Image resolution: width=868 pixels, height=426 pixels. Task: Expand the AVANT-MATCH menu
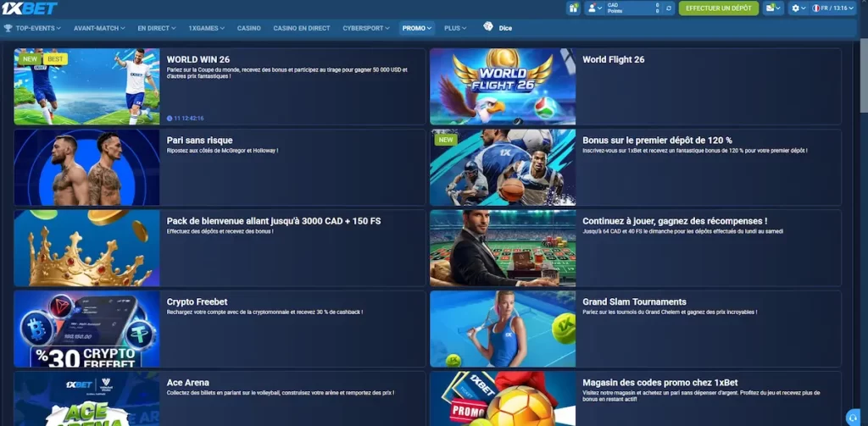[x=99, y=28]
